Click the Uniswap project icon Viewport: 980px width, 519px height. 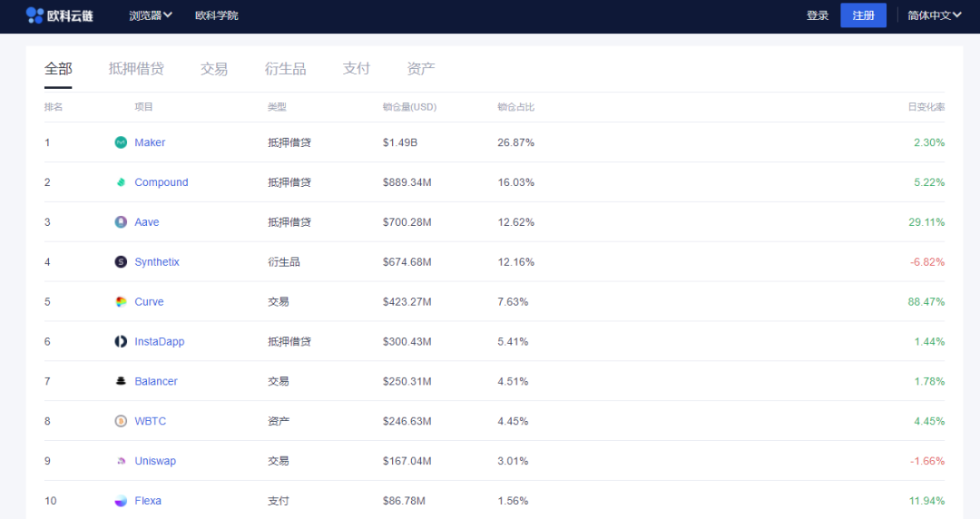point(121,461)
